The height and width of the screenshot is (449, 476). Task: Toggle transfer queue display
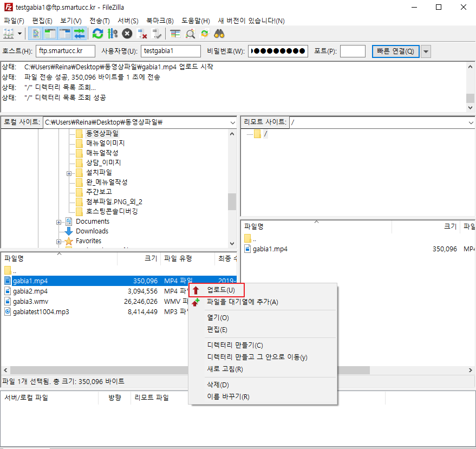click(x=80, y=34)
